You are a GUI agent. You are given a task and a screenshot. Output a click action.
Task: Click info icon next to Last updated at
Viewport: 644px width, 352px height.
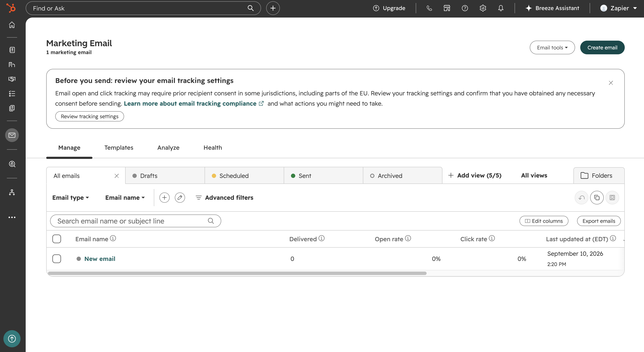click(x=613, y=238)
